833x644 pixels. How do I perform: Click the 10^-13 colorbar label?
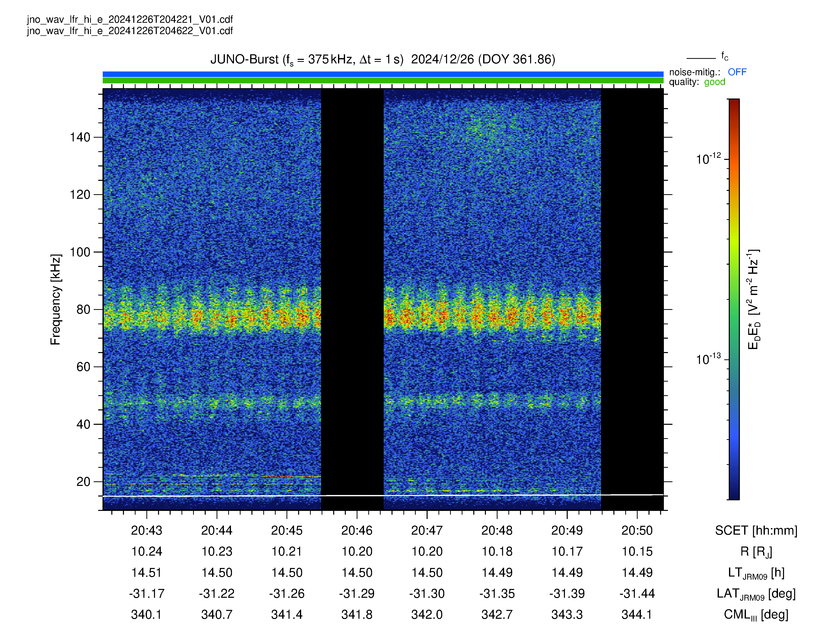(708, 359)
